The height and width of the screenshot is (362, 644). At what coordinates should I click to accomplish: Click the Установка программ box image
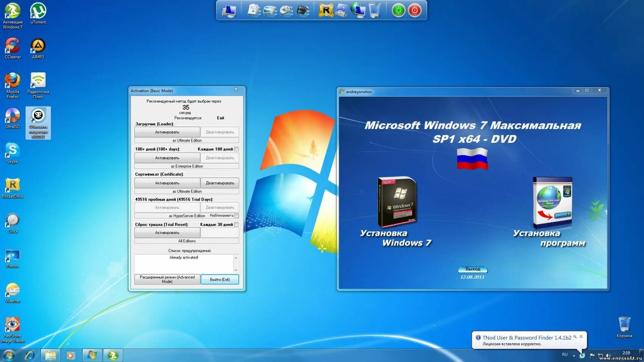click(x=552, y=202)
